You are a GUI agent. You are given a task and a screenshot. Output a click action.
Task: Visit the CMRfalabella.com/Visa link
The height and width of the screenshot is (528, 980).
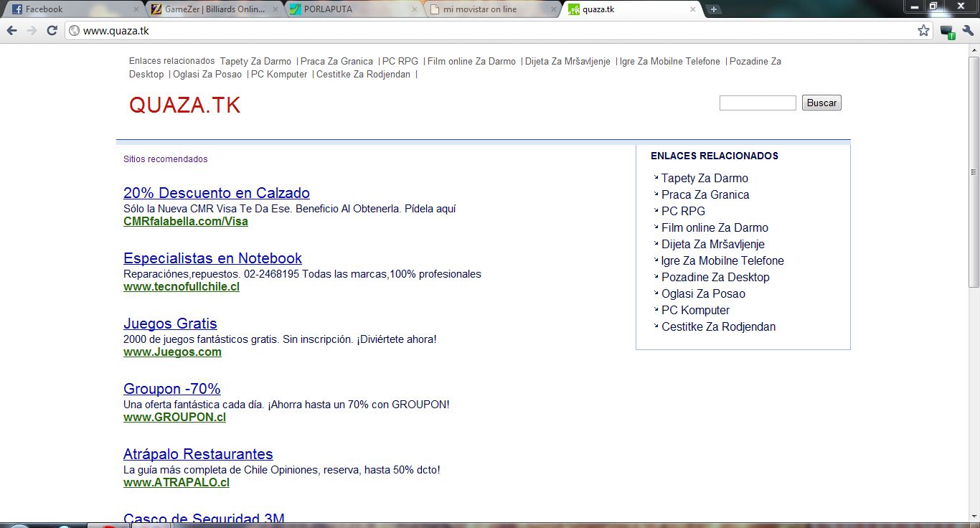pos(186,222)
